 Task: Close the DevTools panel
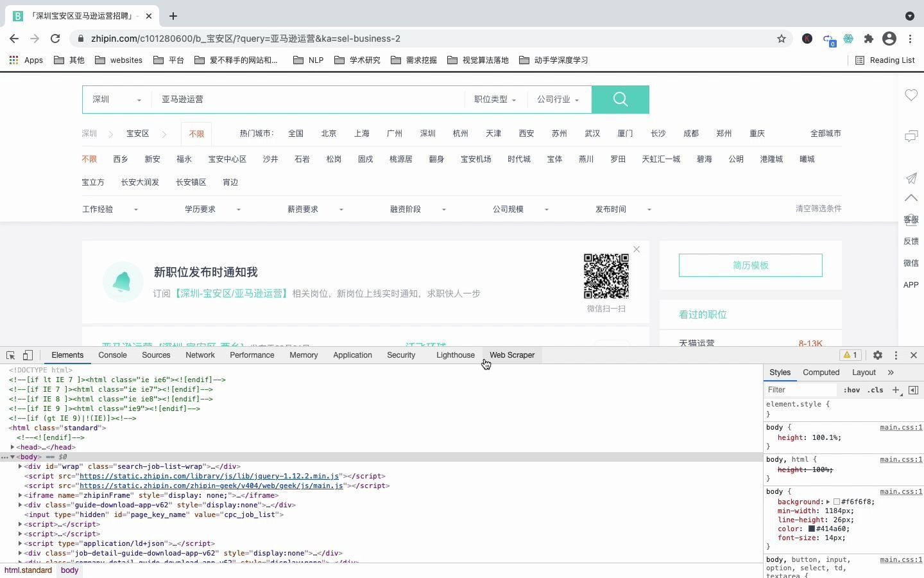click(x=914, y=355)
